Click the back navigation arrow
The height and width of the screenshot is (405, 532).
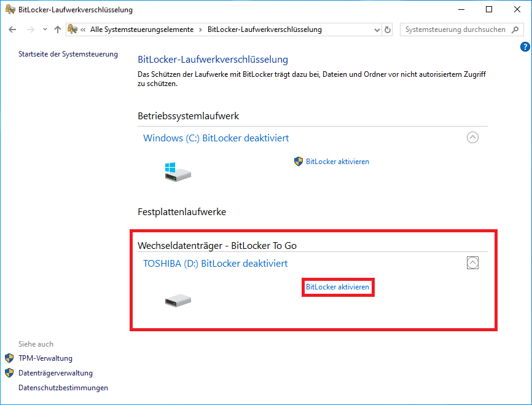(13, 29)
